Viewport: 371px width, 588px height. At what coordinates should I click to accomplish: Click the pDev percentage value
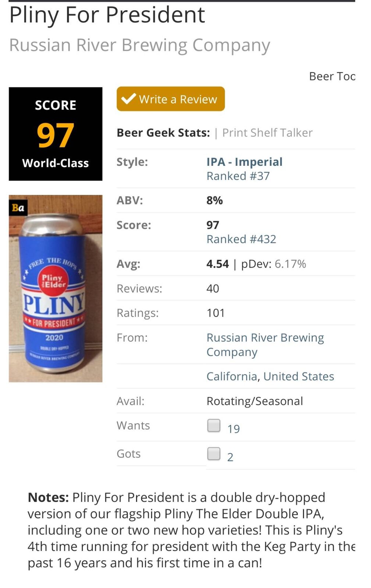pos(290,264)
